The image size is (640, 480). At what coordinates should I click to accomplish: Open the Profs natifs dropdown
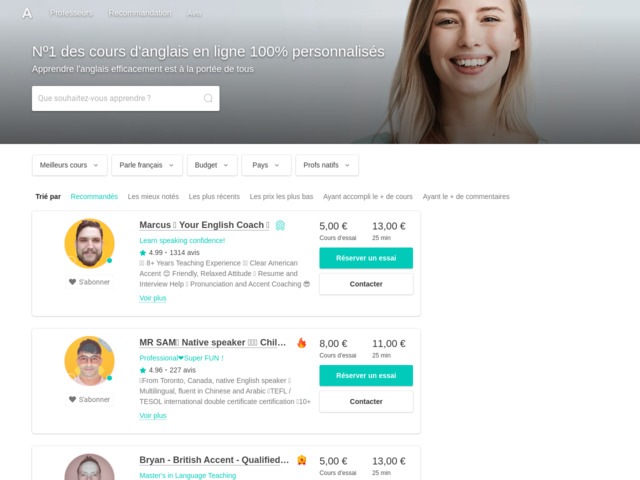click(x=327, y=165)
